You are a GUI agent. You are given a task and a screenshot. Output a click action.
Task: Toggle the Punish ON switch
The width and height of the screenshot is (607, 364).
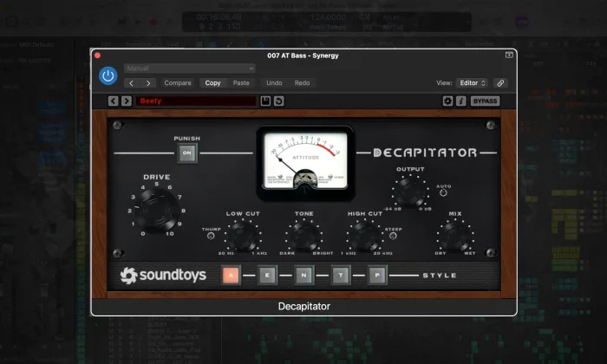pyautogui.click(x=186, y=153)
